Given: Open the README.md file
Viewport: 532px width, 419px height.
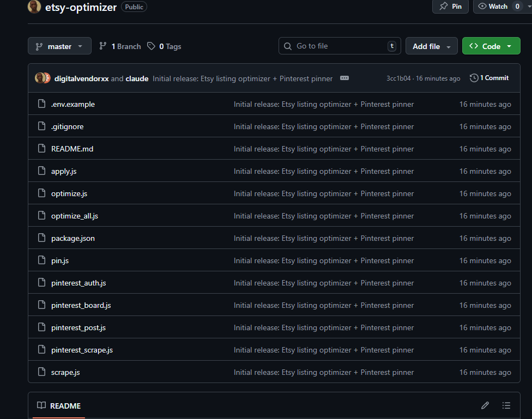Looking at the screenshot, I should pos(72,149).
